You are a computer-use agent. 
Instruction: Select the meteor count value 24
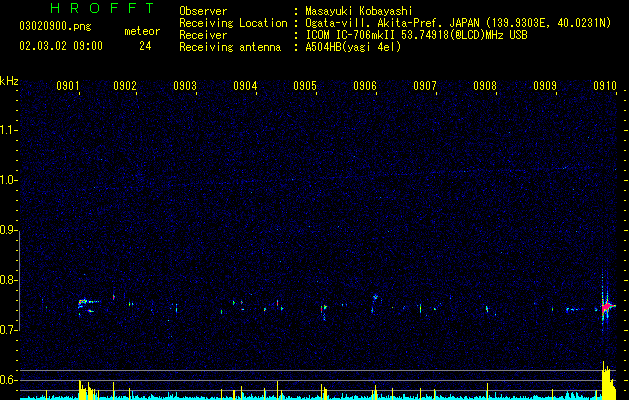pyautogui.click(x=145, y=46)
